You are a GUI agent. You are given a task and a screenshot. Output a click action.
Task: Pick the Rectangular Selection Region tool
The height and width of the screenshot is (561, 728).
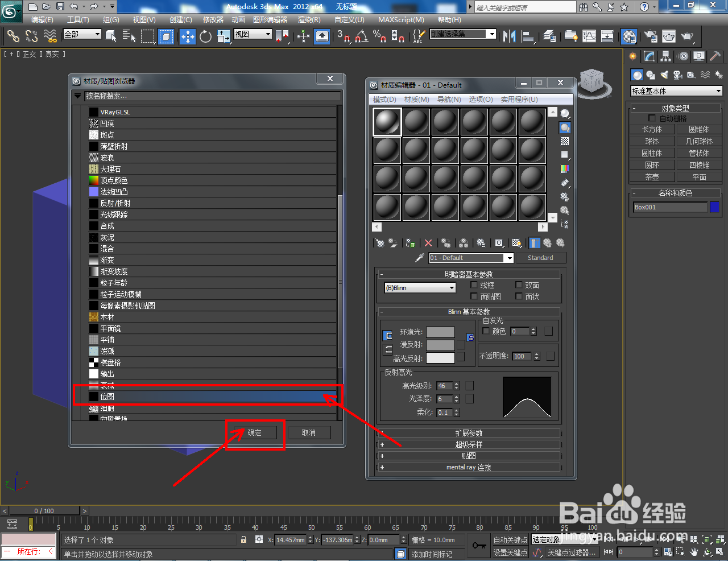148,36
